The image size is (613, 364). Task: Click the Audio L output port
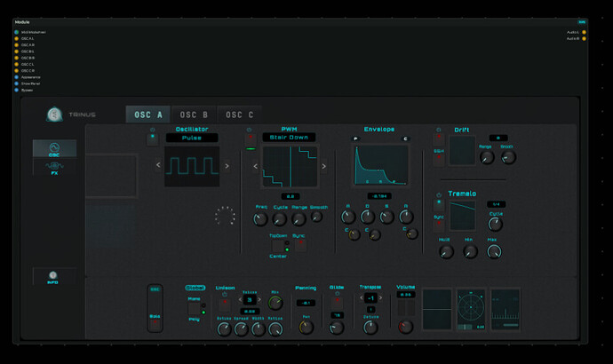click(584, 33)
